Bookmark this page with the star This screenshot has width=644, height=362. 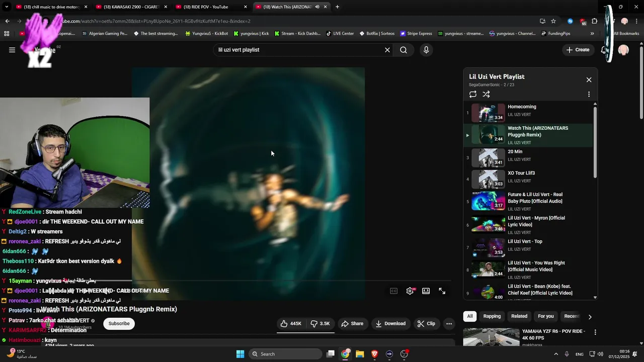click(553, 21)
